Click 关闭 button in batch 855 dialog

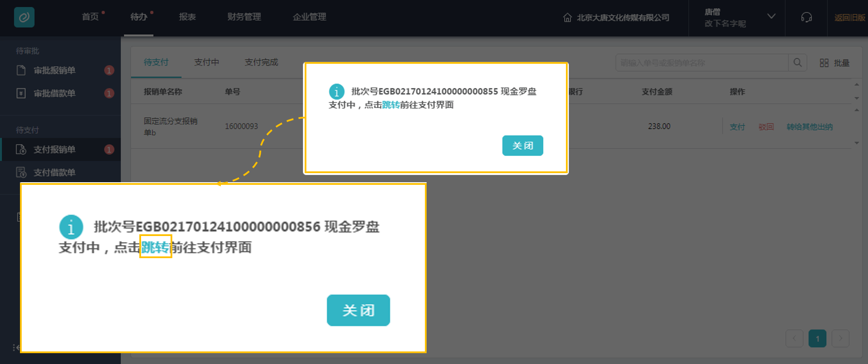click(523, 146)
